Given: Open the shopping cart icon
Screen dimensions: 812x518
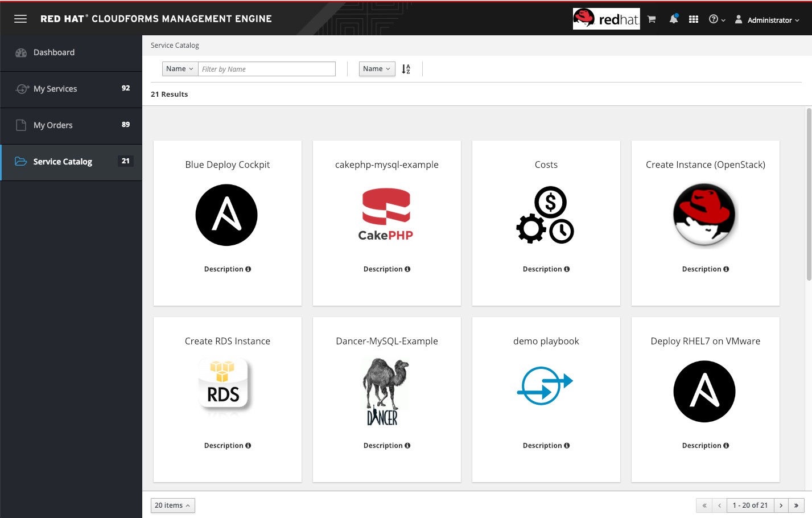Looking at the screenshot, I should pyautogui.click(x=652, y=19).
